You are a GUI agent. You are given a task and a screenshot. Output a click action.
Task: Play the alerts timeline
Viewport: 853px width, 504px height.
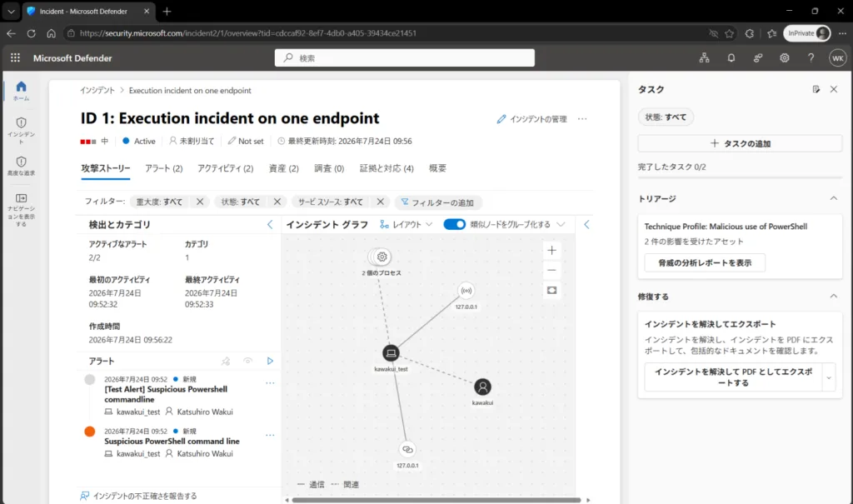[x=270, y=361]
